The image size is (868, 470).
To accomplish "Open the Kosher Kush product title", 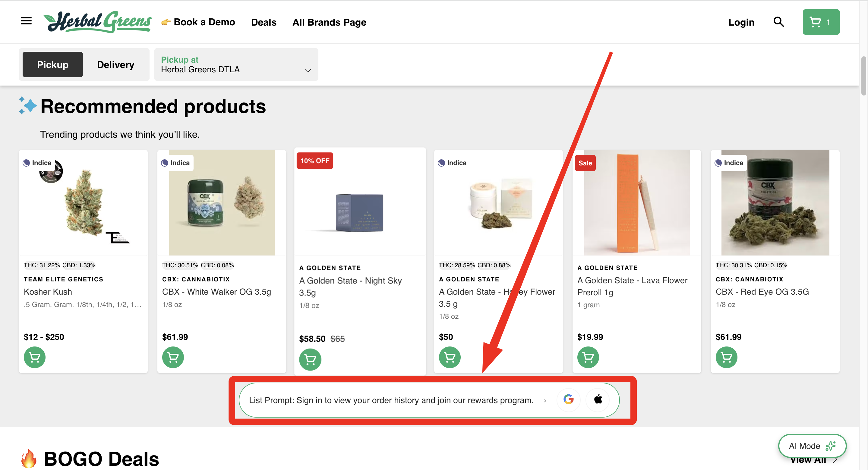I will [x=48, y=292].
